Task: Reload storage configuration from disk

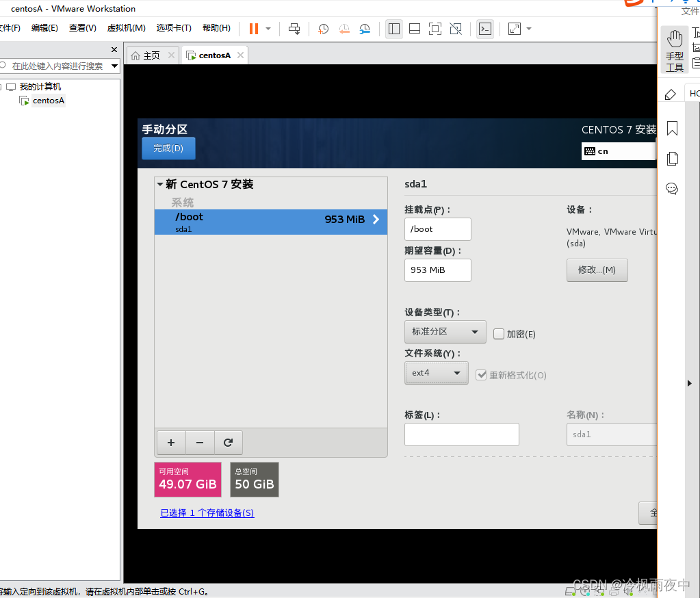Action: coord(228,442)
